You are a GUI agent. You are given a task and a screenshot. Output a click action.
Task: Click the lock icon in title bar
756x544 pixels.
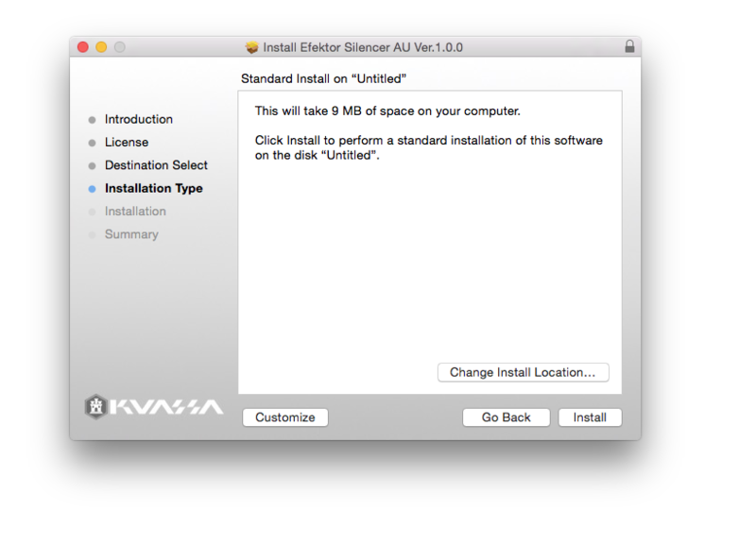pos(629,46)
